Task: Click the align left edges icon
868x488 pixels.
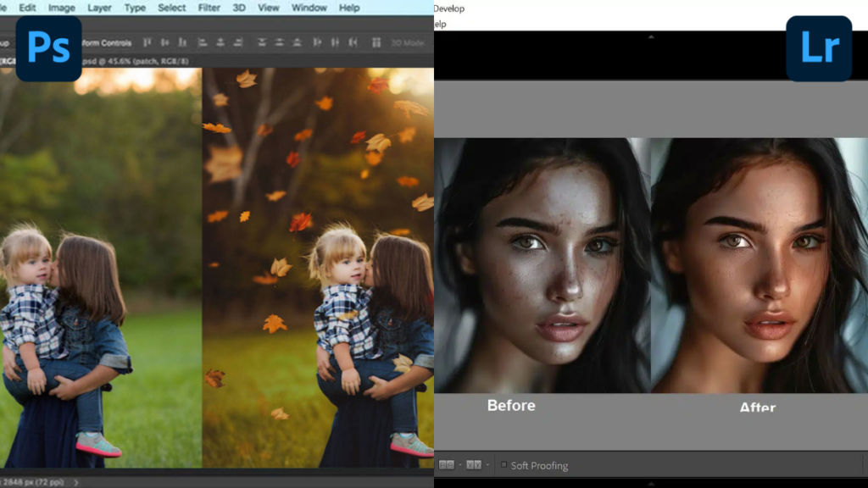Action: pyautogui.click(x=147, y=42)
